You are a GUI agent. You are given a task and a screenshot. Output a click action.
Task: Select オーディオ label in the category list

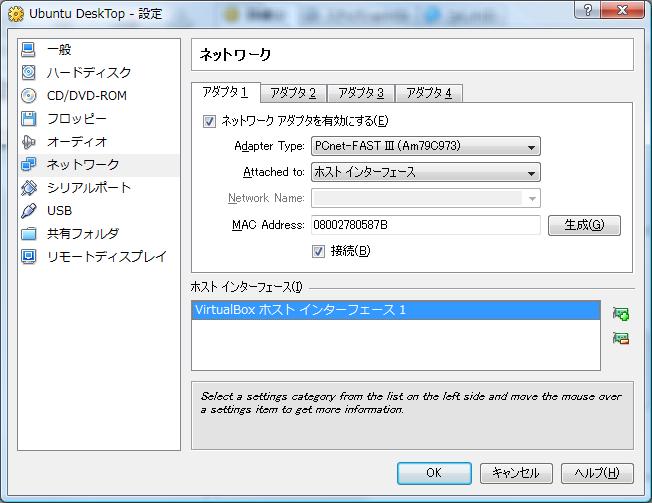[x=77, y=142]
